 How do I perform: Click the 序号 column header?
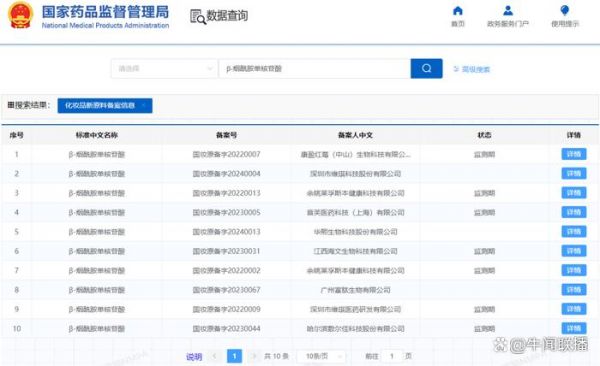click(x=16, y=135)
